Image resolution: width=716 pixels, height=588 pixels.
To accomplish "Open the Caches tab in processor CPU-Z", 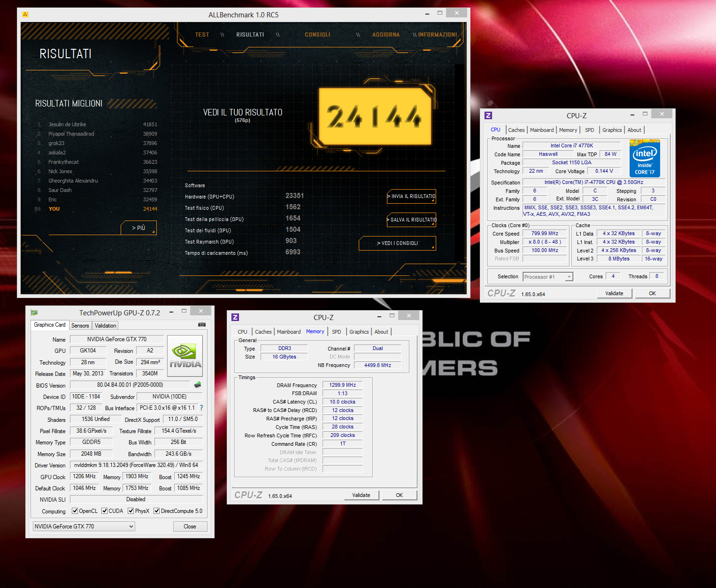I will click(516, 130).
